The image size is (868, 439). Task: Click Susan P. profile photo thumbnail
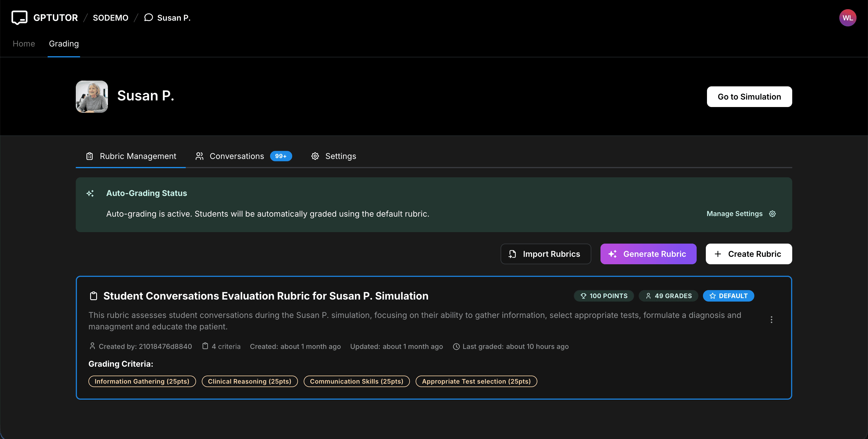(x=92, y=96)
